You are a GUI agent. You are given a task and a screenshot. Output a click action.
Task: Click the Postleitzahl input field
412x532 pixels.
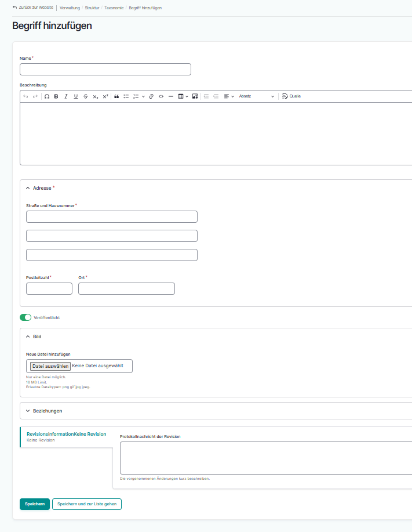(49, 288)
